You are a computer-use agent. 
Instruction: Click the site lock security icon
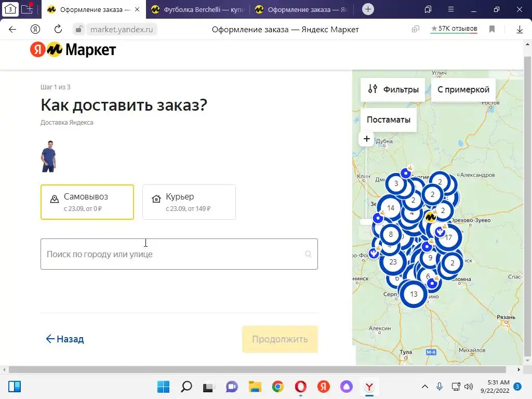point(79,30)
